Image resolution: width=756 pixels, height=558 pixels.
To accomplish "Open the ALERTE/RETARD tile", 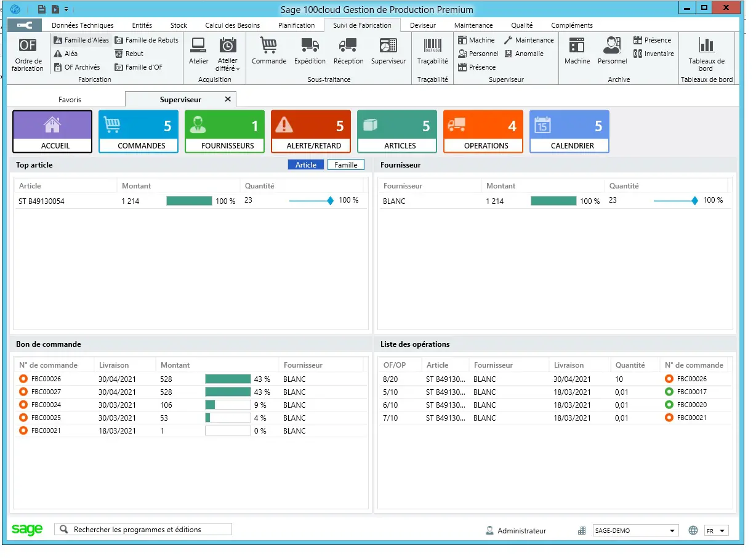I will click(x=310, y=131).
